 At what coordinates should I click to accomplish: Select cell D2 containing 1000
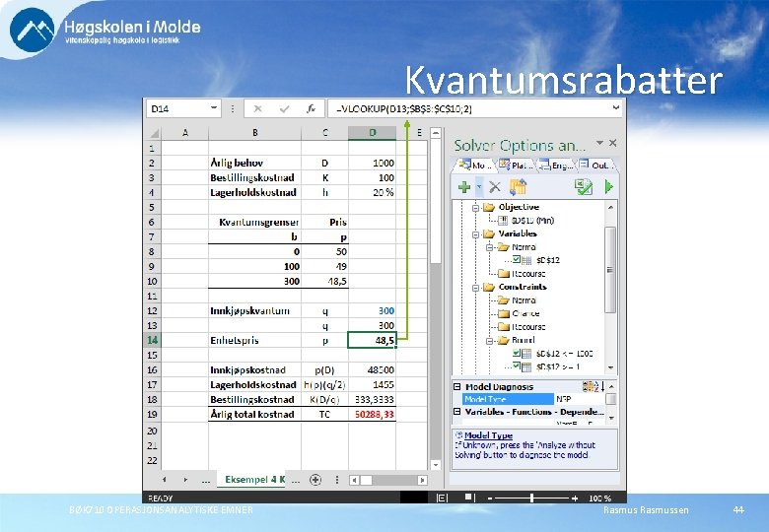pyautogui.click(x=373, y=163)
